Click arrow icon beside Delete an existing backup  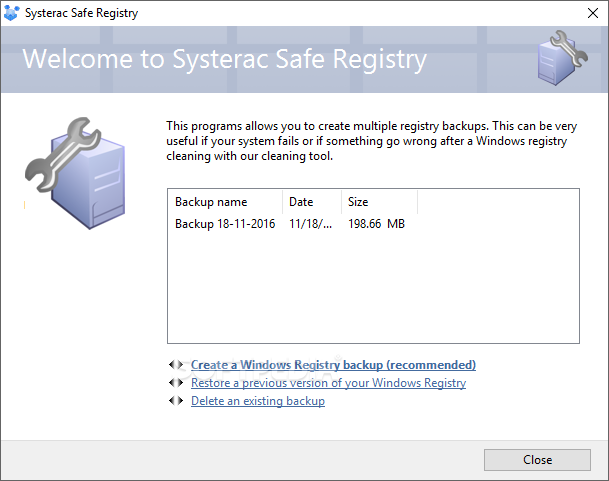(176, 401)
